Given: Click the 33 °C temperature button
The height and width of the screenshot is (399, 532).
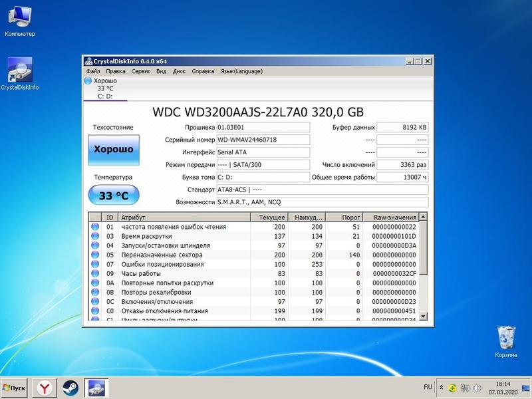Looking at the screenshot, I should [112, 196].
